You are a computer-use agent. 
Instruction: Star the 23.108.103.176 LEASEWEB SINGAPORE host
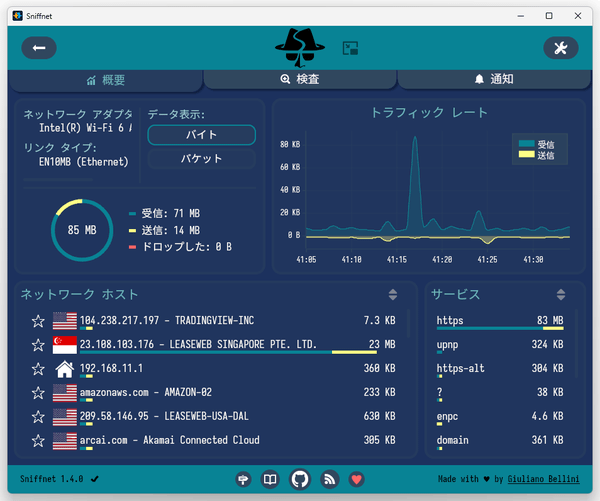point(38,345)
